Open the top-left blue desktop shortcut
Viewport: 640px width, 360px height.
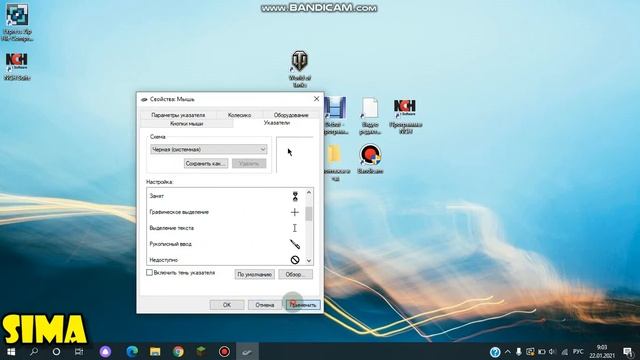17,22
